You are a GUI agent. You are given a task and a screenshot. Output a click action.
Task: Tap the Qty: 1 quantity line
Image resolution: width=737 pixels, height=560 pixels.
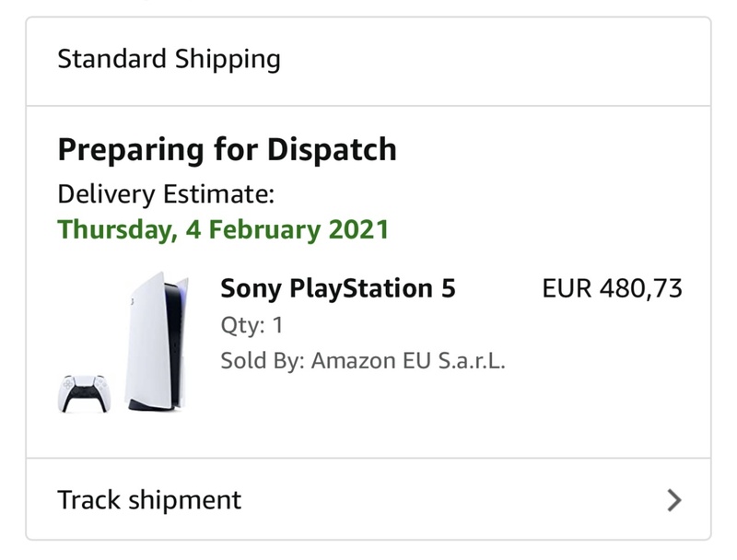252,325
